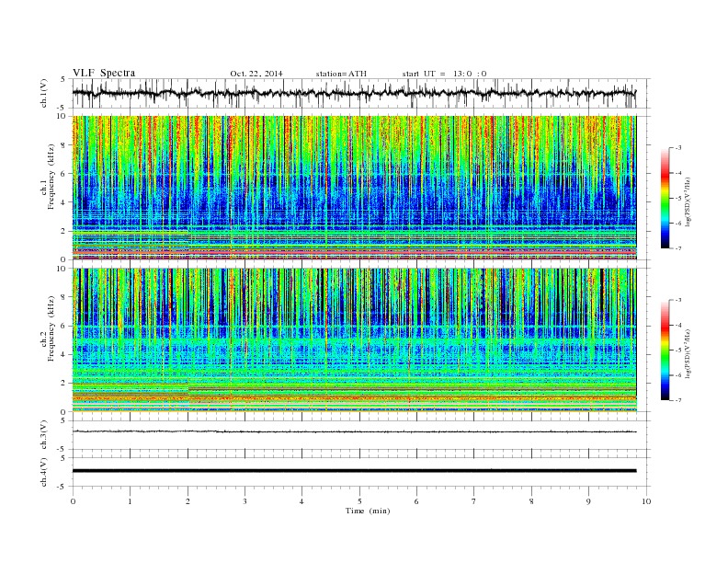Select the "Time (min)" axis title

[368, 511]
